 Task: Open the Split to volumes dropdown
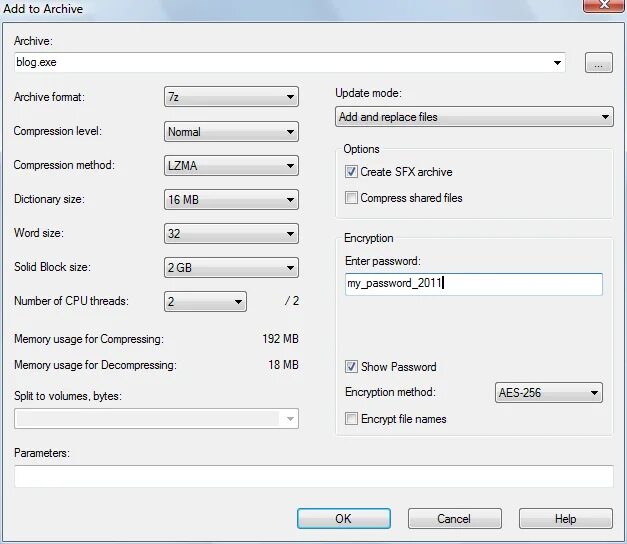point(156,418)
